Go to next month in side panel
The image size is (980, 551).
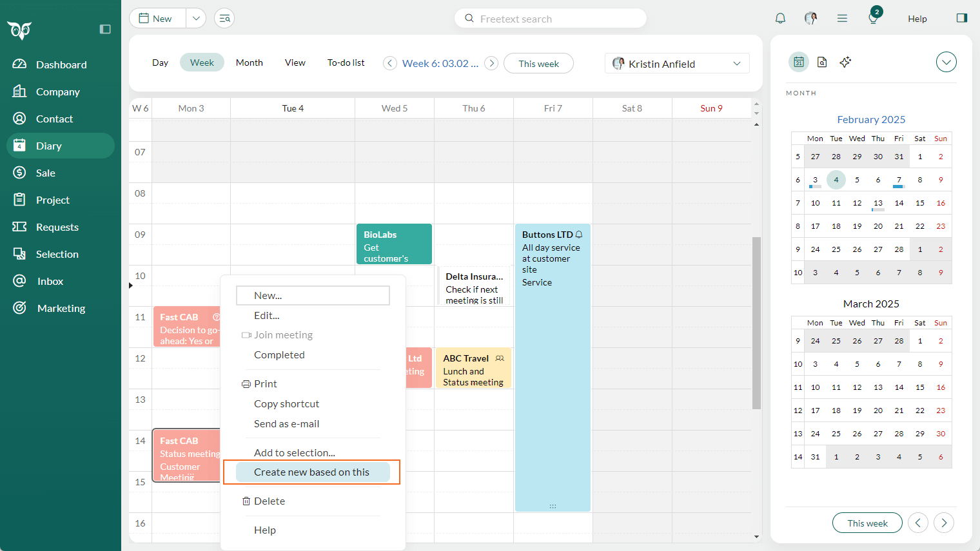(x=944, y=523)
